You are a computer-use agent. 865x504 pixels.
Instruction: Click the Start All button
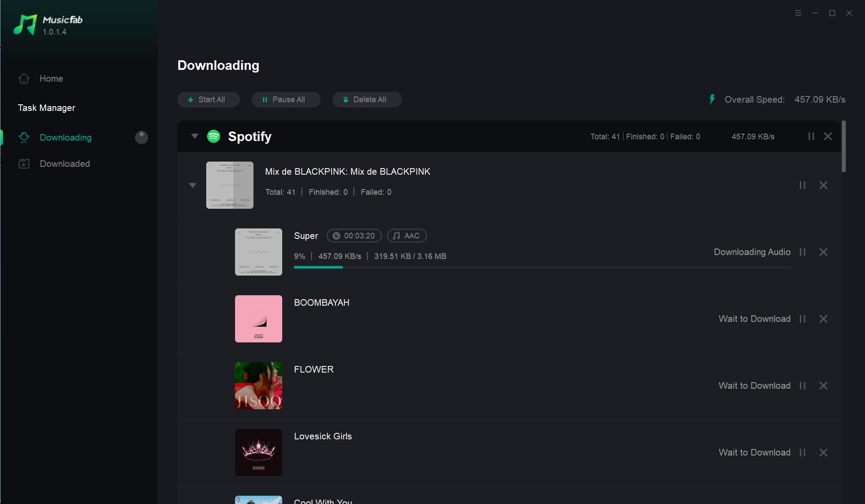tap(208, 100)
